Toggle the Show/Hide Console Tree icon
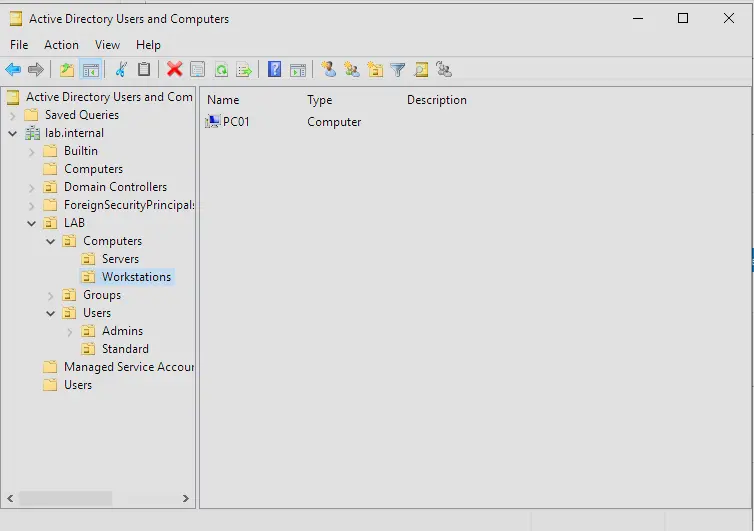Screen dimensions: 754x531 tap(90, 70)
